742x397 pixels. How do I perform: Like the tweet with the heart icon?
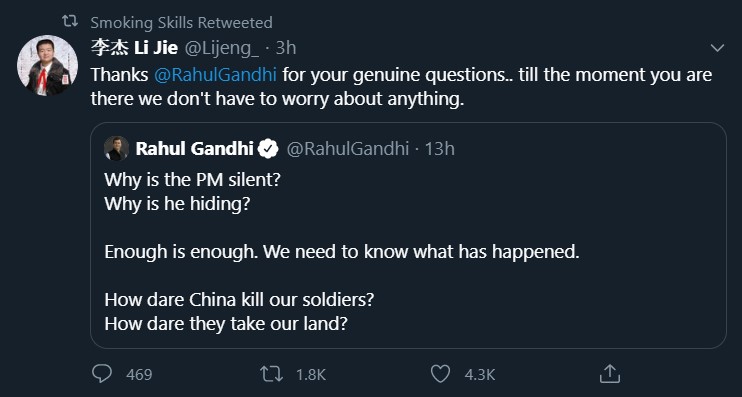tap(440, 374)
